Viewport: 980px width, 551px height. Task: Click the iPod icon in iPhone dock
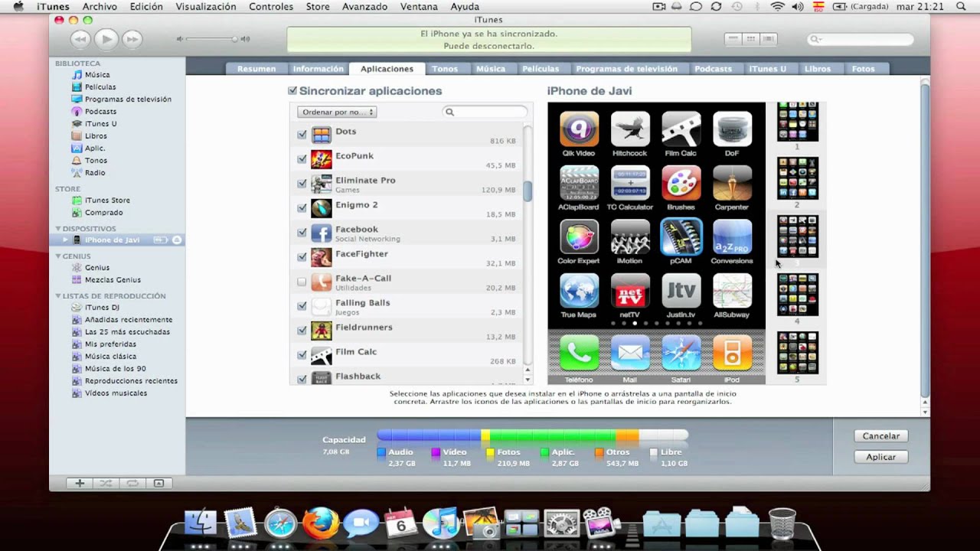(732, 354)
